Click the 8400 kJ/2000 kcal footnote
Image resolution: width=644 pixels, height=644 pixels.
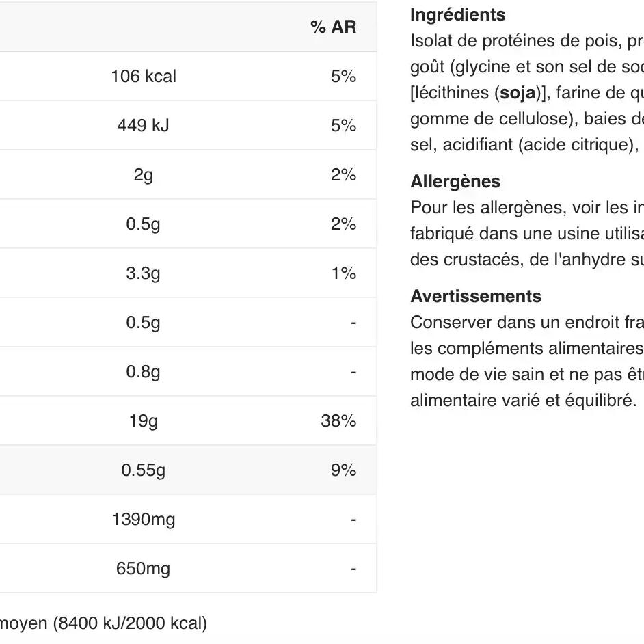pyautogui.click(x=131, y=623)
